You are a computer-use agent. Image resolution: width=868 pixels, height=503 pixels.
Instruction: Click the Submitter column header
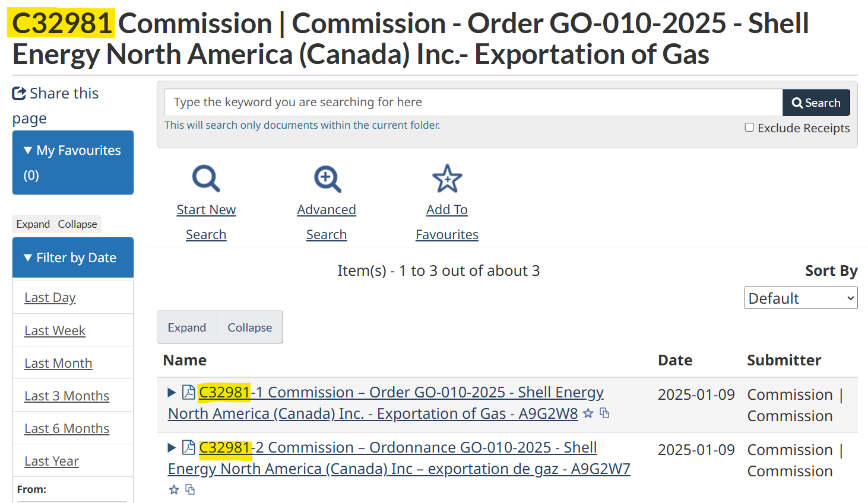click(x=784, y=360)
